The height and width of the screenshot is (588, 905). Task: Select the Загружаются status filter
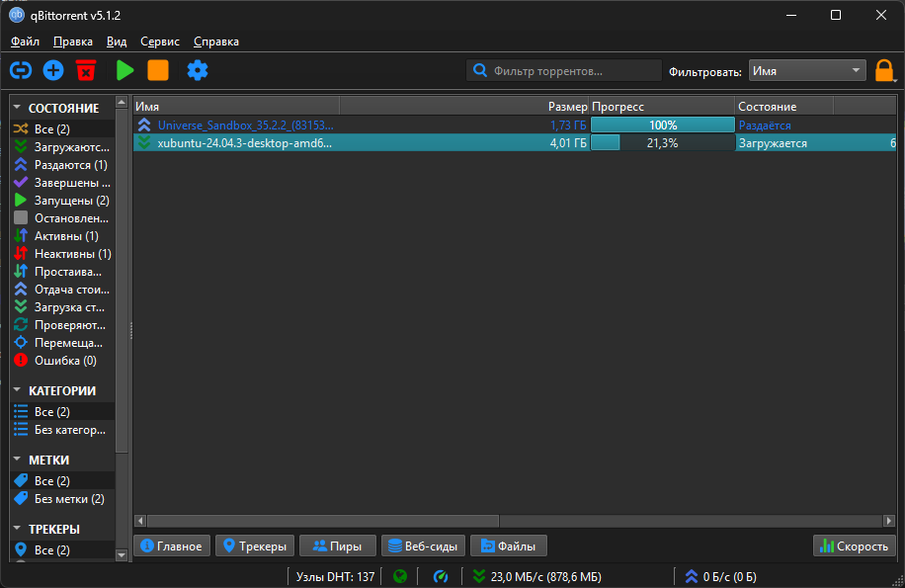pos(62,146)
